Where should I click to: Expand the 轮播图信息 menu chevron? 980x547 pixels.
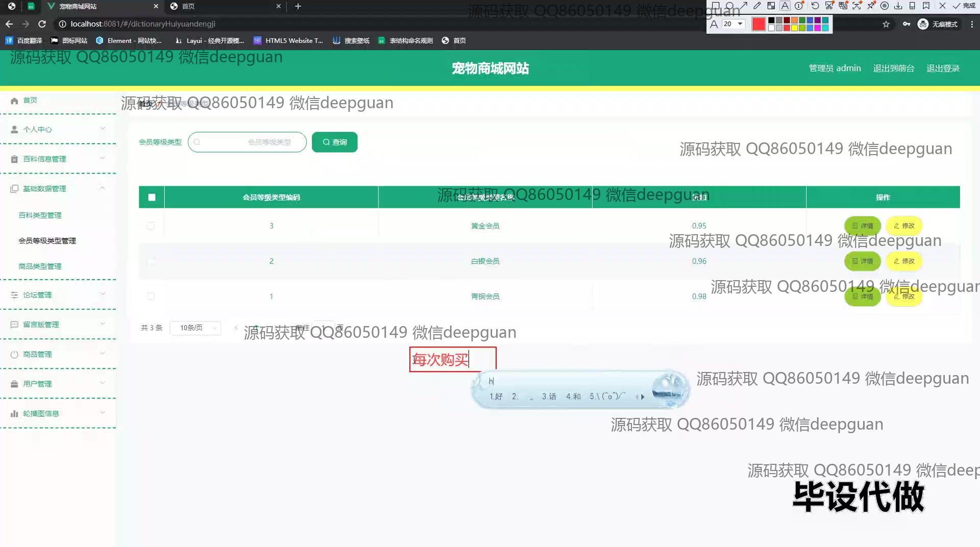pos(103,412)
